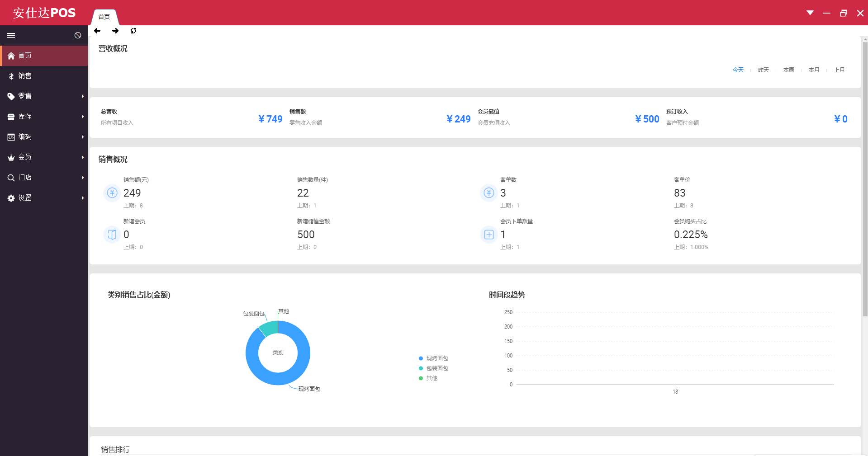
Task: Filter revenue by 昨天
Action: click(x=764, y=70)
